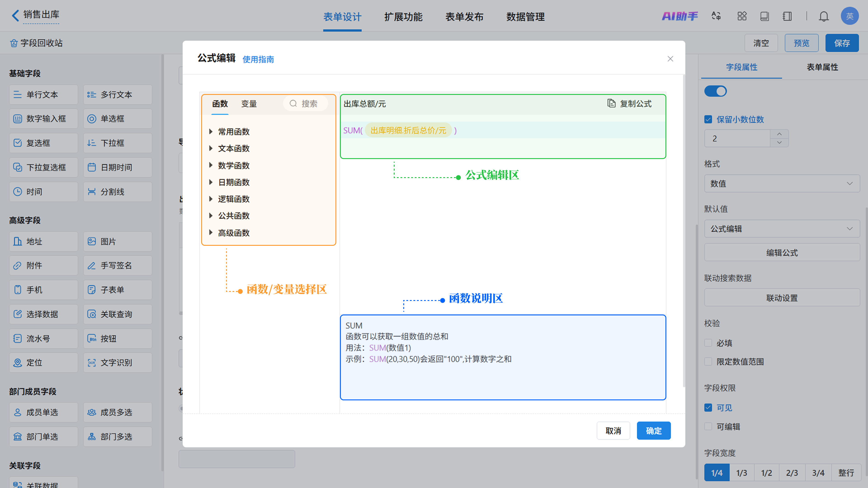Select the 1/2 field width option
This screenshot has width=868, height=488.
coord(766,472)
